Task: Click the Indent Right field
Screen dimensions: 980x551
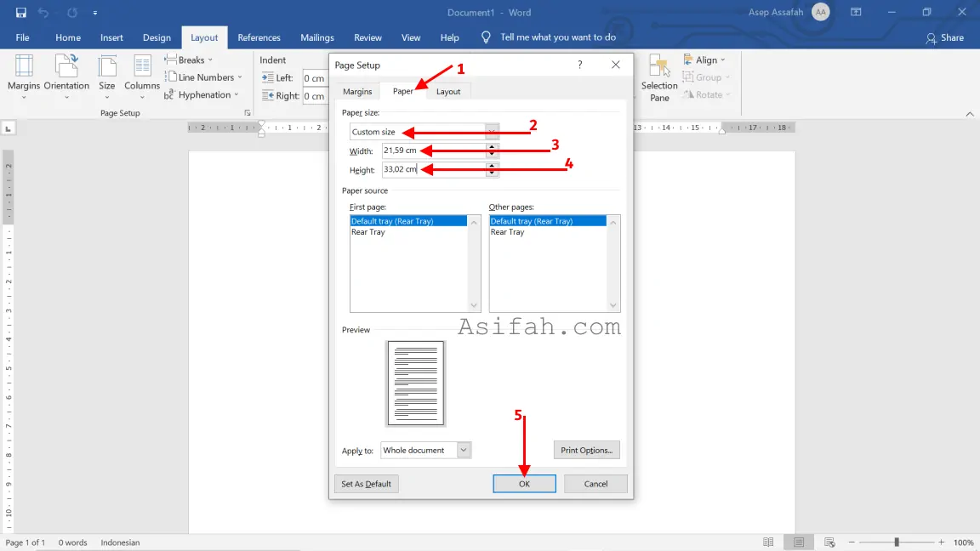Action: [x=315, y=95]
